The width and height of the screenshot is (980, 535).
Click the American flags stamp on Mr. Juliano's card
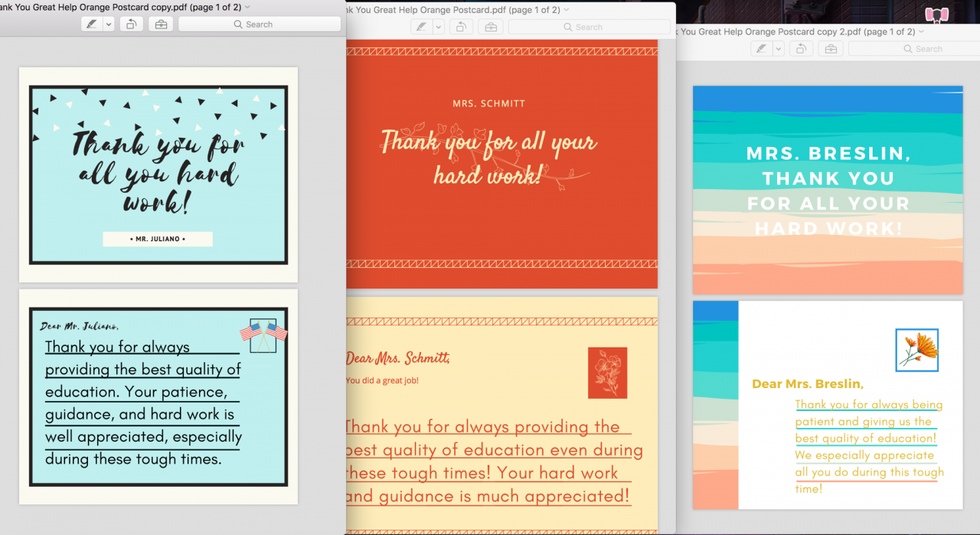(x=263, y=334)
